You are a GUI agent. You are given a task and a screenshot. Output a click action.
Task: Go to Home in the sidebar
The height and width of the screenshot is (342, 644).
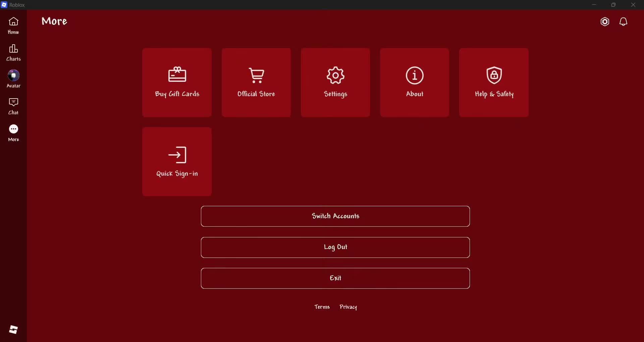[x=13, y=26]
